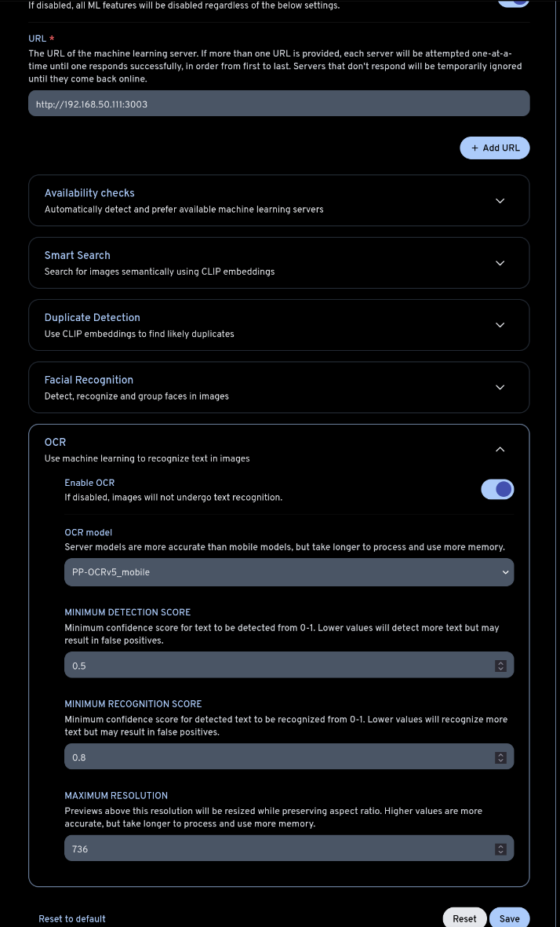The width and height of the screenshot is (560, 927).
Task: Expand the Facial Recognition section
Action: pyautogui.click(x=500, y=387)
